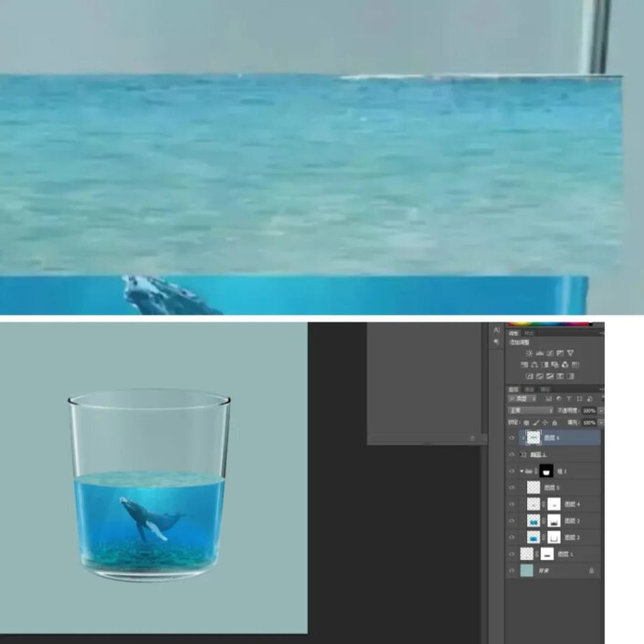
Task: Click the lock position (move) icon
Action: pyautogui.click(x=546, y=423)
